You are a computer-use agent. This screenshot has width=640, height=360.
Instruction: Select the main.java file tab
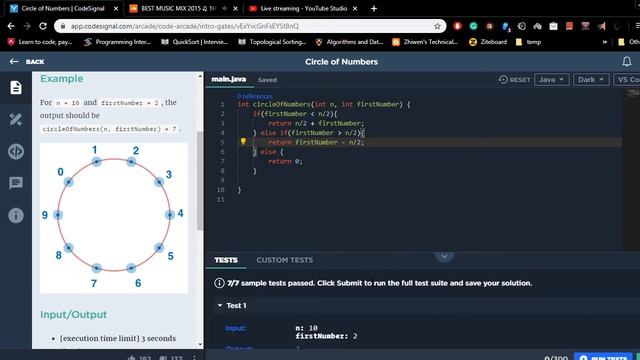[229, 79]
